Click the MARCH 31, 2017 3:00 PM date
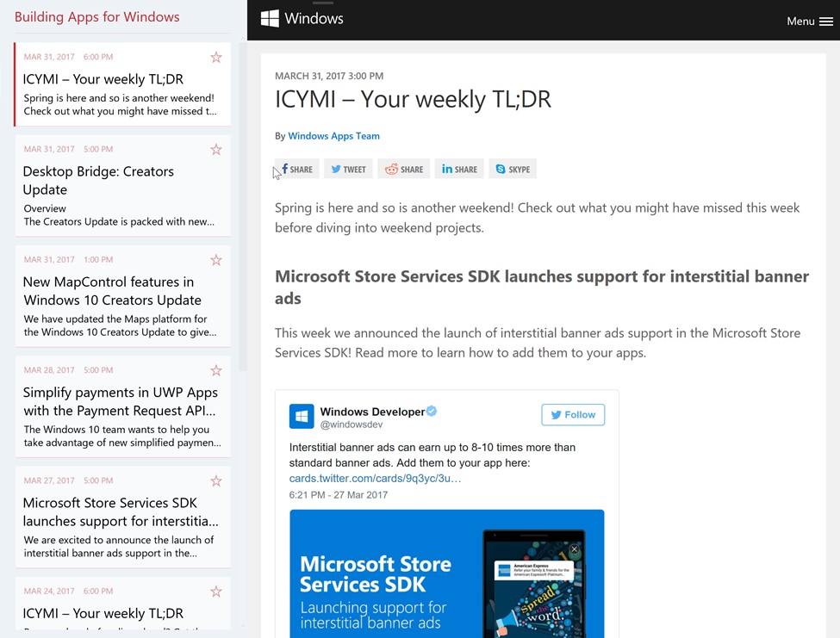The height and width of the screenshot is (638, 840). [x=329, y=76]
